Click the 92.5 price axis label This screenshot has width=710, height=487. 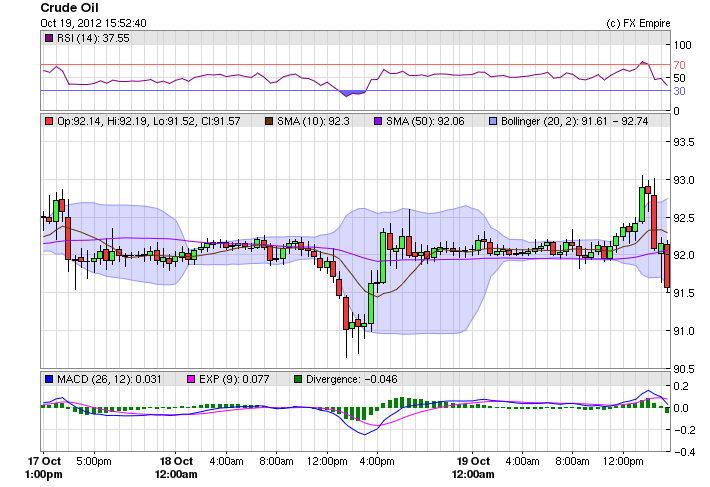(x=684, y=218)
